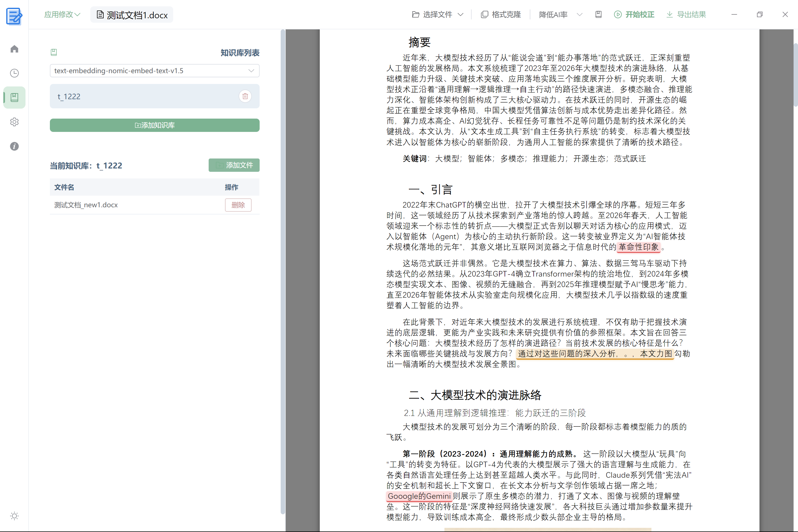798x532 pixels.
Task: Select the 测试文档_new1.docx file row
Action: [155, 205]
